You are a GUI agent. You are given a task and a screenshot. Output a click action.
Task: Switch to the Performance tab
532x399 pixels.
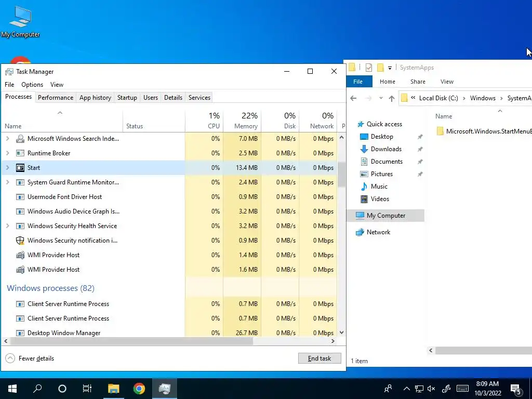tap(56, 98)
